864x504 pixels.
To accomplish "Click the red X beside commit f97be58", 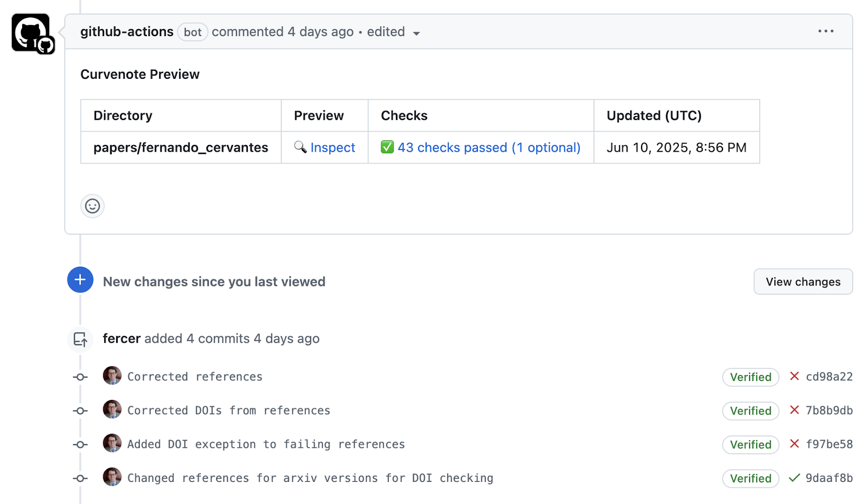I will click(794, 444).
